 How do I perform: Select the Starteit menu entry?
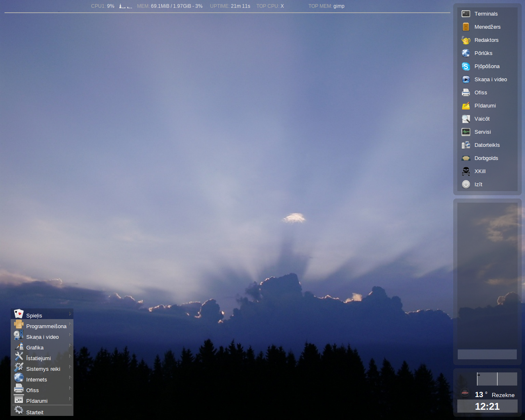click(x=42, y=411)
